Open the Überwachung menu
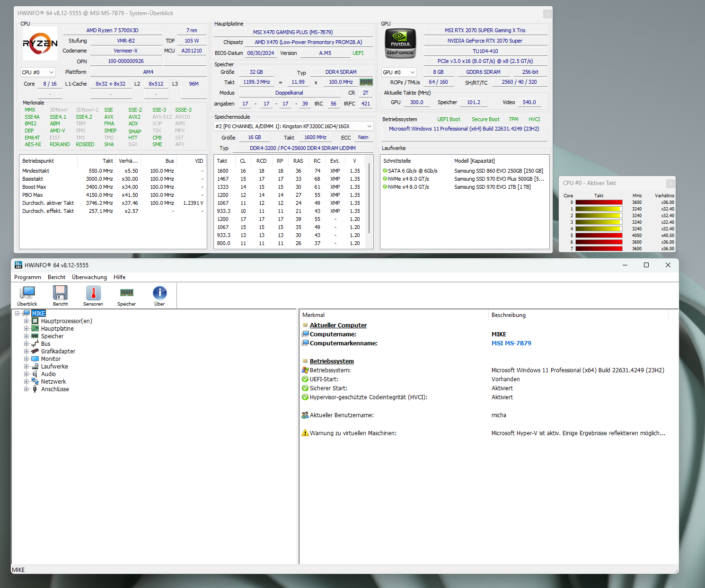The width and height of the screenshot is (705, 588). point(89,277)
